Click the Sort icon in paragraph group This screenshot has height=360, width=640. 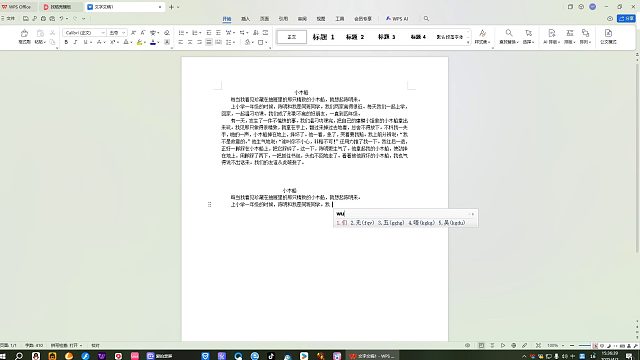[256, 33]
